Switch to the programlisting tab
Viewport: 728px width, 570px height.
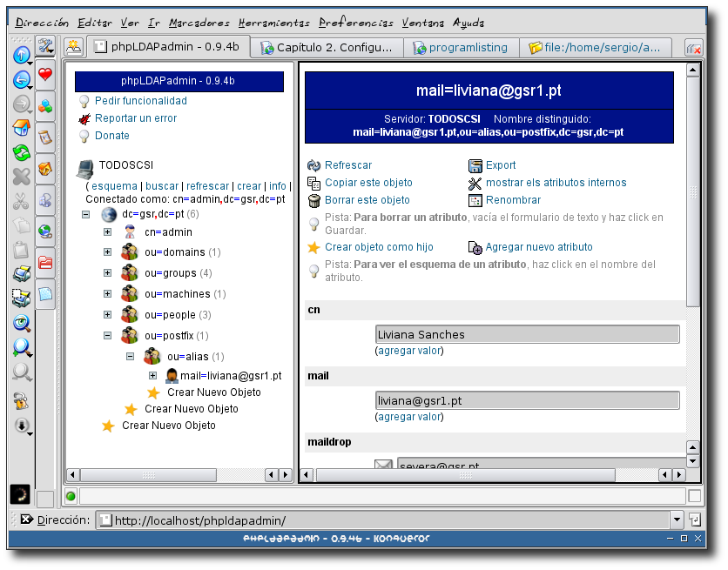click(462, 48)
